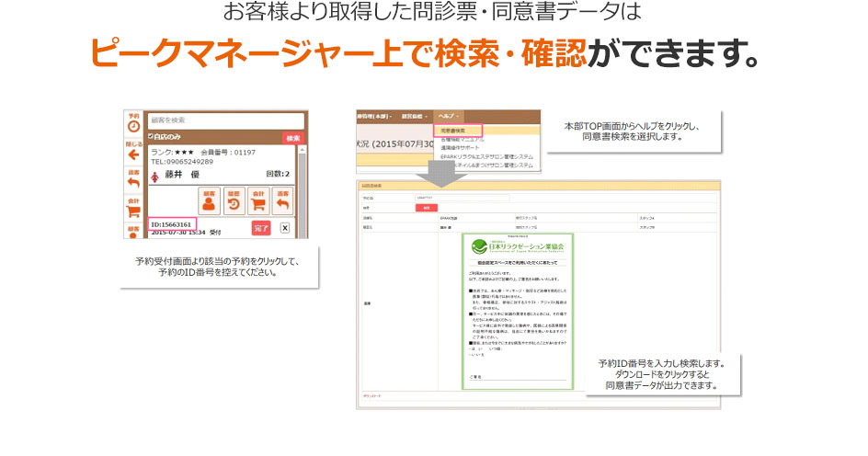868x456 pixels.
Task: Click the 会計 cart button on customer card
Action: point(258,201)
